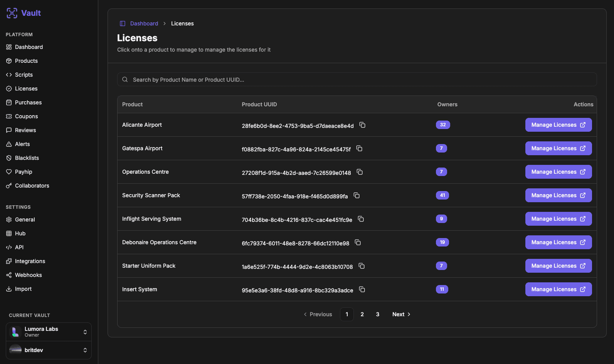The height and width of the screenshot is (364, 614).
Task: Open the britdev account menu
Action: (x=49, y=350)
